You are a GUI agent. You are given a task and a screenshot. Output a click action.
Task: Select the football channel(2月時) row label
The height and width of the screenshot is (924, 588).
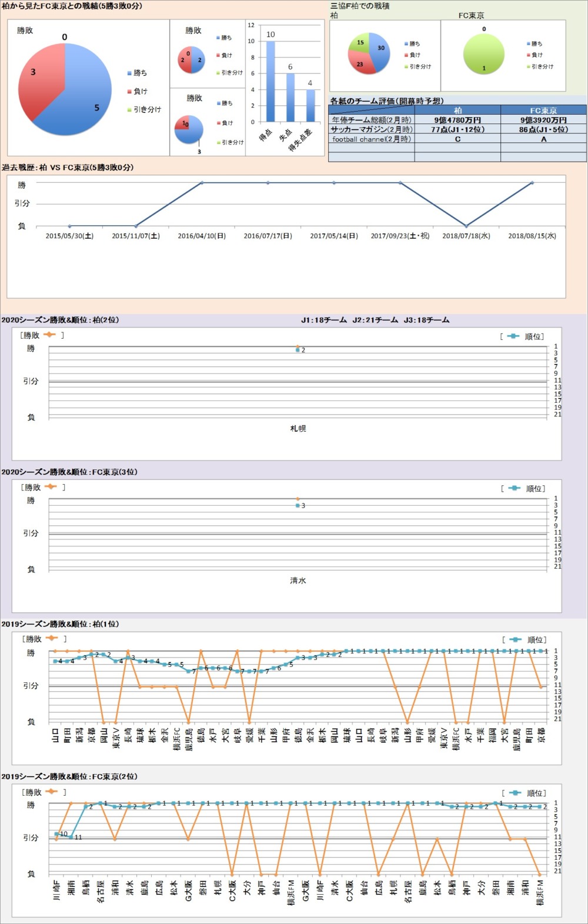point(372,139)
